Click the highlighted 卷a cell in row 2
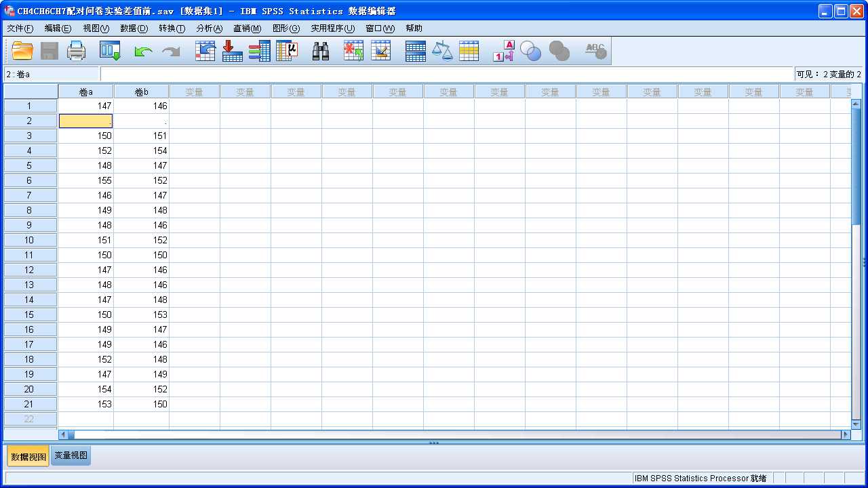This screenshot has height=488, width=868. (x=86, y=121)
